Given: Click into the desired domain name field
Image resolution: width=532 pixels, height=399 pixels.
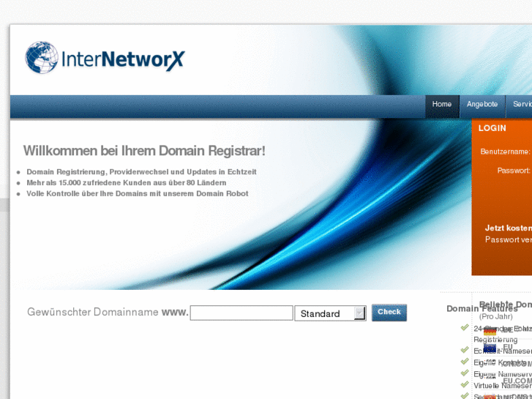Looking at the screenshot, I should click(x=241, y=313).
